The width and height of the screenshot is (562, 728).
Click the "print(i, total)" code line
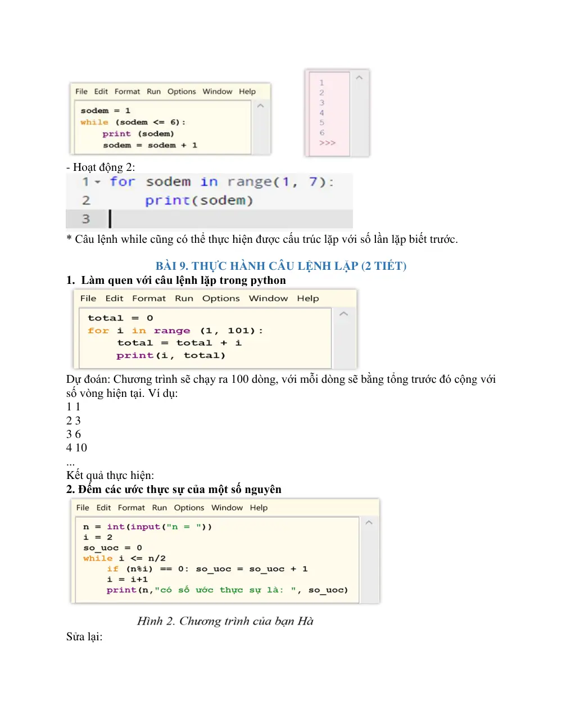point(171,355)
